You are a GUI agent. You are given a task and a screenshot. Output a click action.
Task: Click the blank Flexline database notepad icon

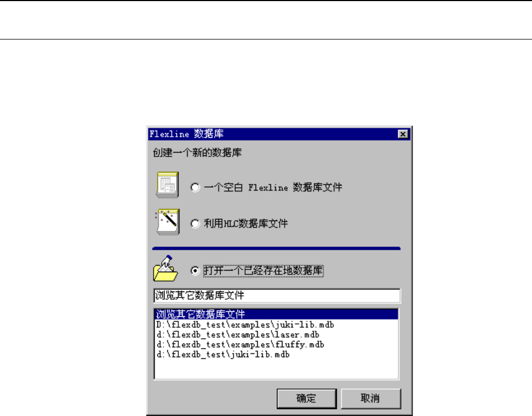click(167, 185)
